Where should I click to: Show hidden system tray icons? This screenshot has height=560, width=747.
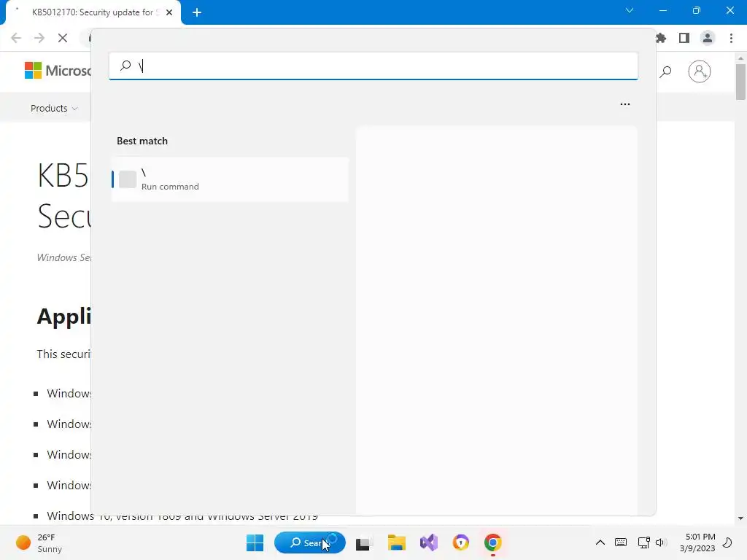[x=600, y=542]
